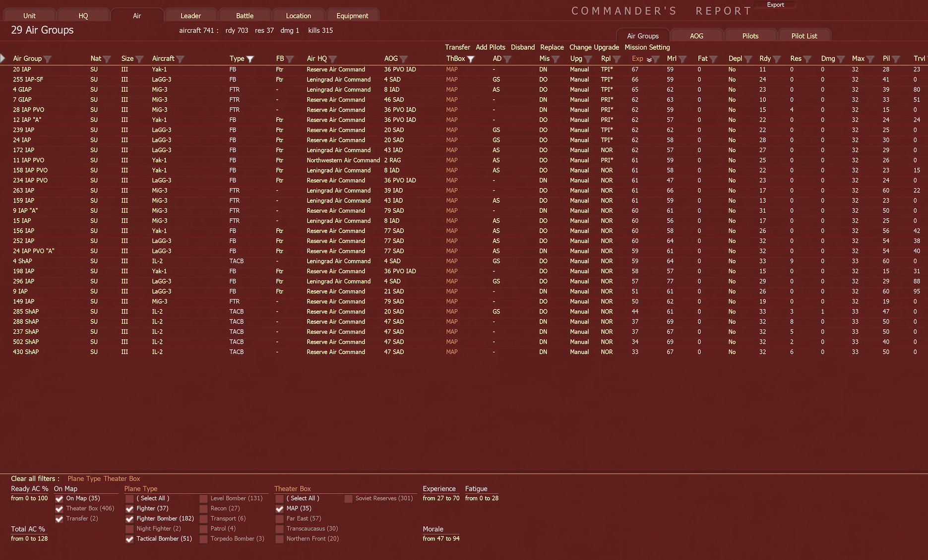Screen dimensions: 928x560
Task: Open the Fat column filter funnel
Action: [714, 59]
